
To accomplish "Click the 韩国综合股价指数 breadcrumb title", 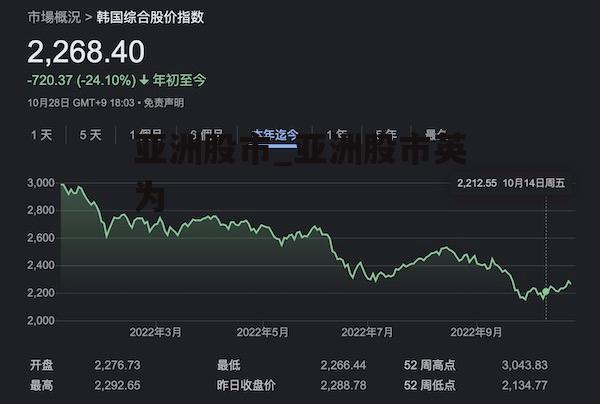I will pyautogui.click(x=150, y=17).
